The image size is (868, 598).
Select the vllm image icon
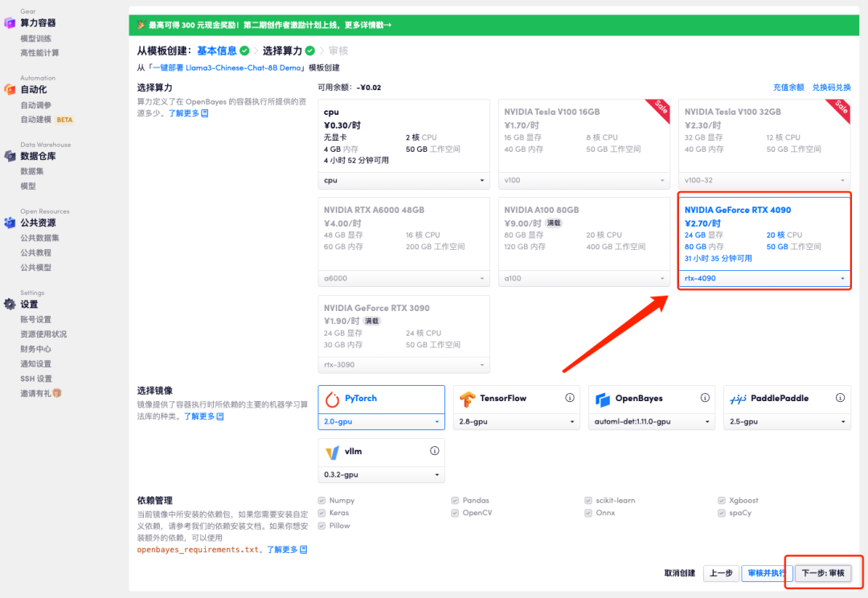coord(333,452)
